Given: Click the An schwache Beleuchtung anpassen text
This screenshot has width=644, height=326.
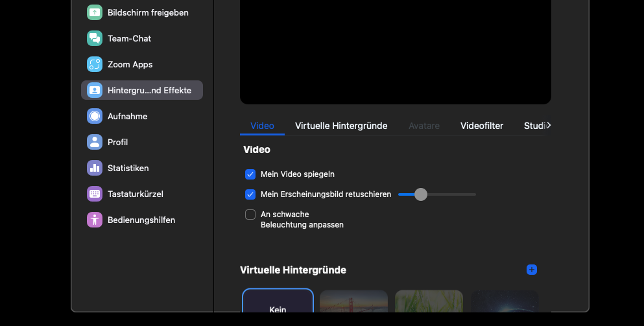Looking at the screenshot, I should (x=302, y=220).
